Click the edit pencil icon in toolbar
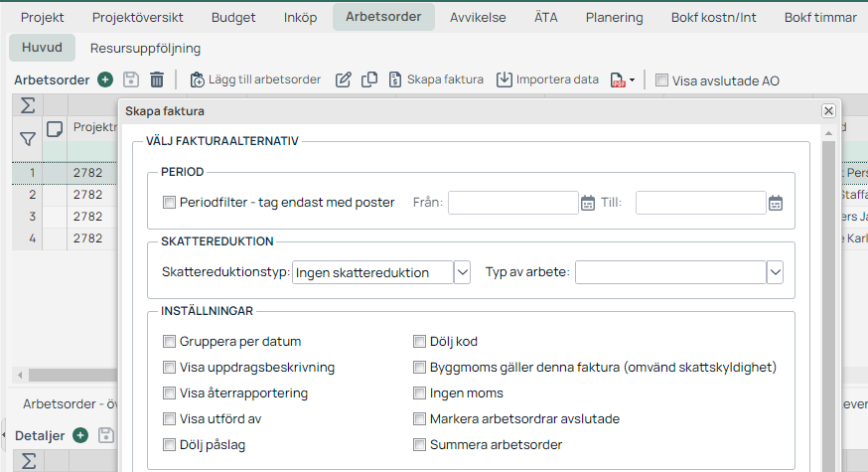 [344, 79]
